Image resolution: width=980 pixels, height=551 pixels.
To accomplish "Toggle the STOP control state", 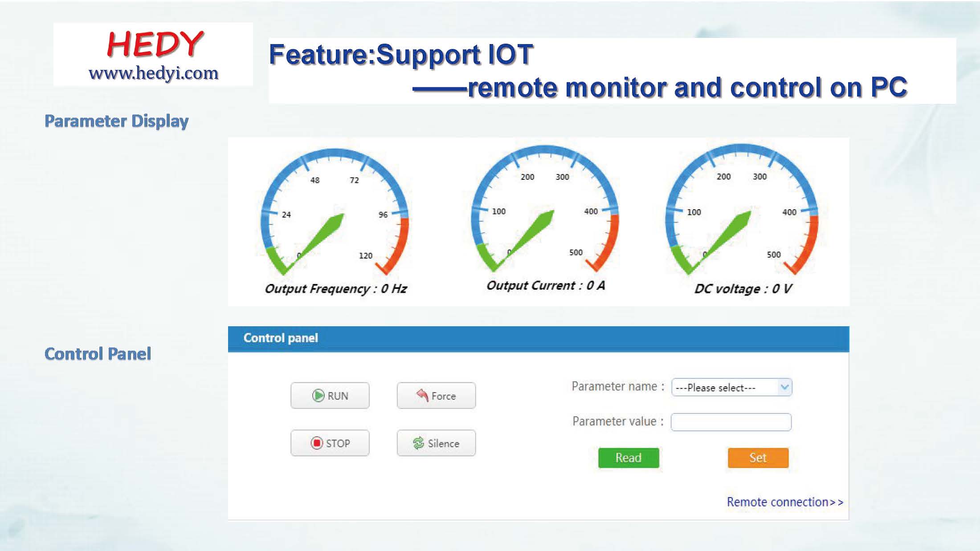I will [331, 443].
